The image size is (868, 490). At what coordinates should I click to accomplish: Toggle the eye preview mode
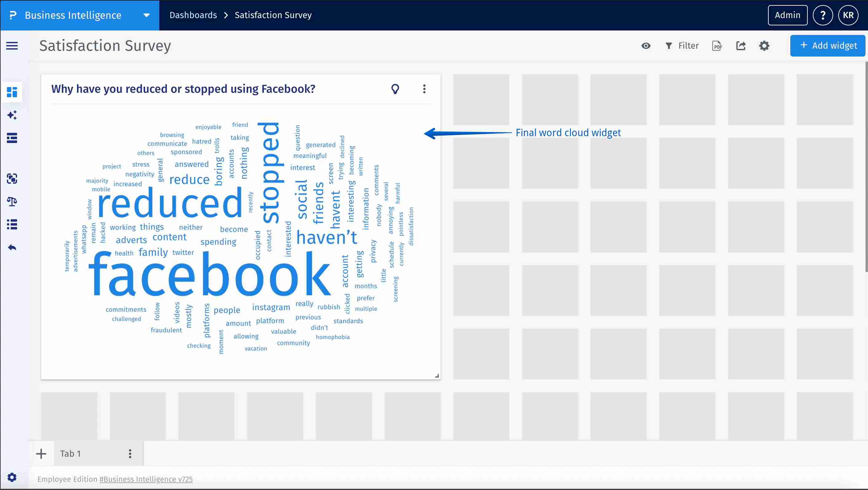[646, 46]
